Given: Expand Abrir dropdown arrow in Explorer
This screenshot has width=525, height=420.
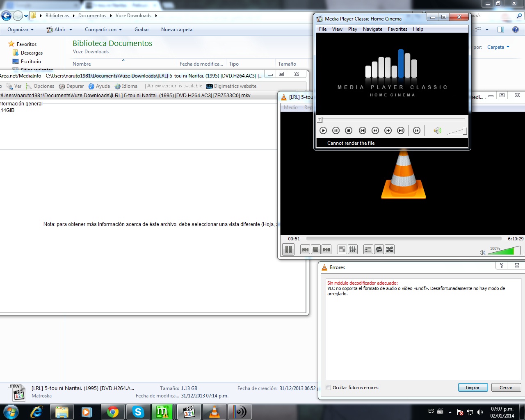Looking at the screenshot, I should point(71,30).
